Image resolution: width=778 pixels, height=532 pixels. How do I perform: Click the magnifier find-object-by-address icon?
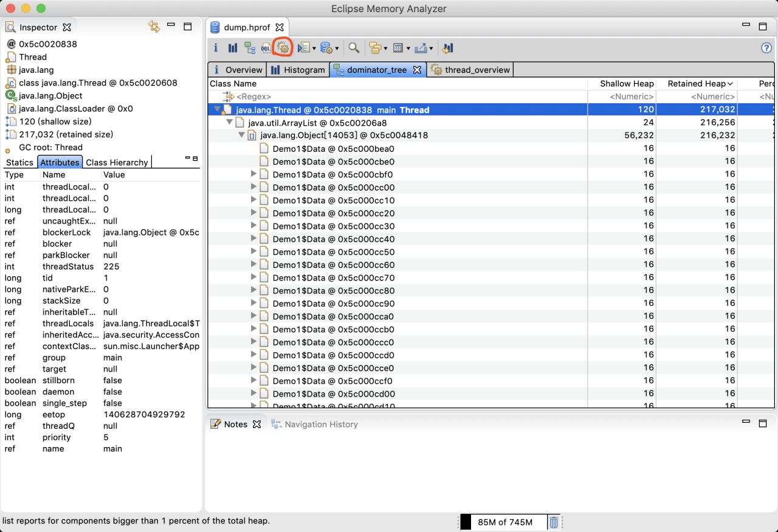click(x=353, y=48)
